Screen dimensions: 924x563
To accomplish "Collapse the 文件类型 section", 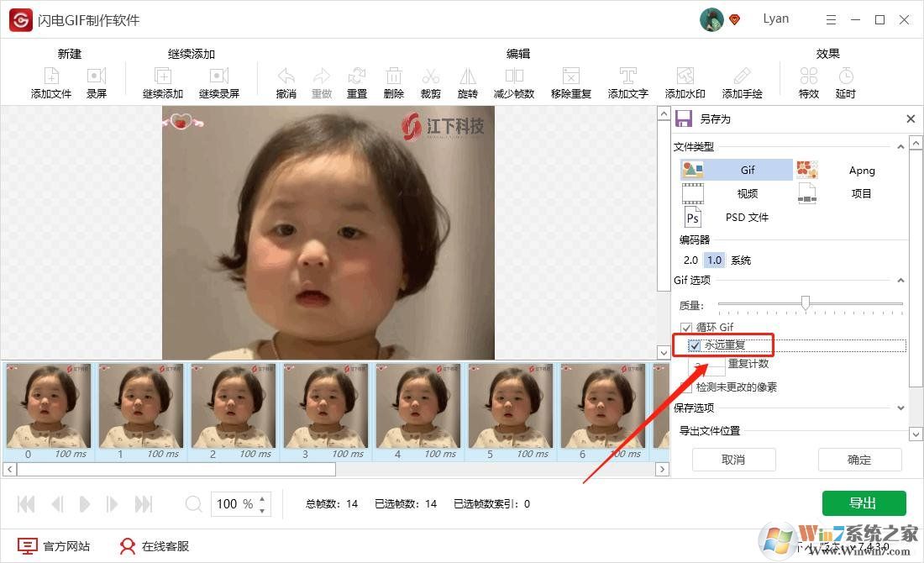I will coord(899,145).
